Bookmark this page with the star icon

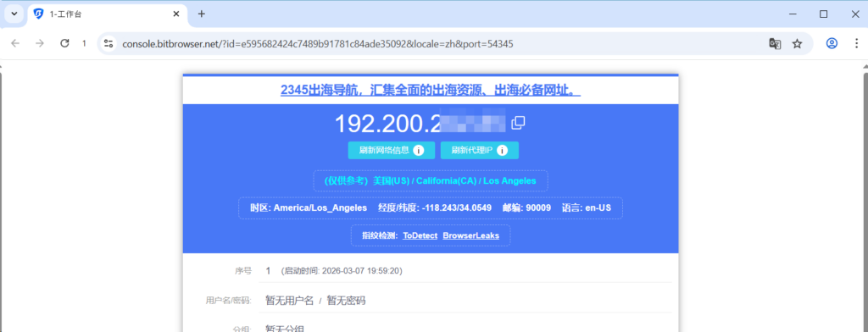pos(797,44)
